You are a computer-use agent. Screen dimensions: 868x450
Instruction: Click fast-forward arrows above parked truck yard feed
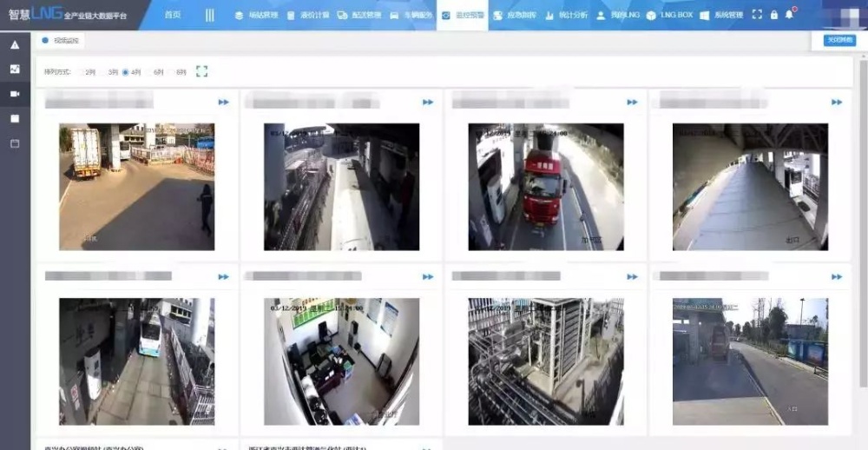[x=224, y=102]
